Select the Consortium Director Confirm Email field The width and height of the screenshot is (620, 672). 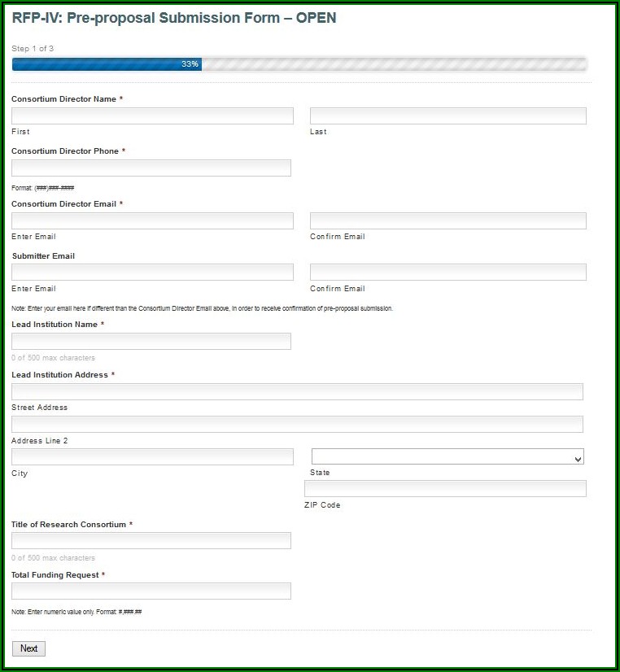pyautogui.click(x=448, y=221)
